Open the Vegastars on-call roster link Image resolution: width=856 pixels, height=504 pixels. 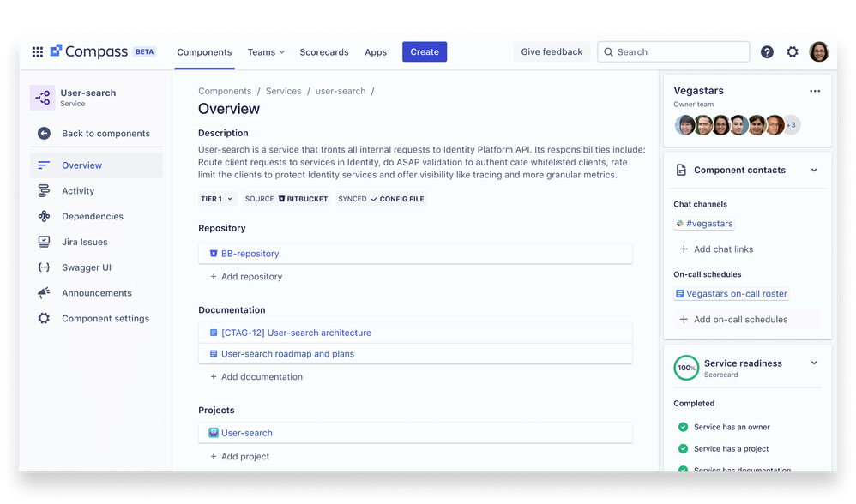point(737,293)
